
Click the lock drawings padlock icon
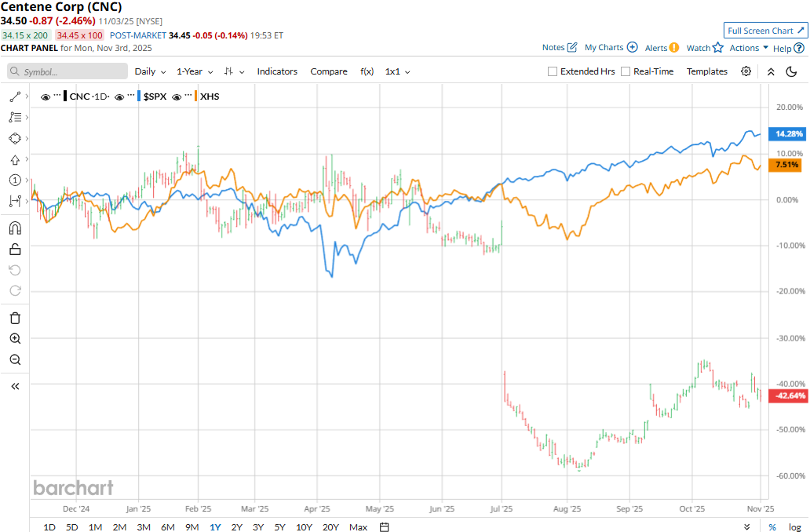pyautogui.click(x=15, y=250)
